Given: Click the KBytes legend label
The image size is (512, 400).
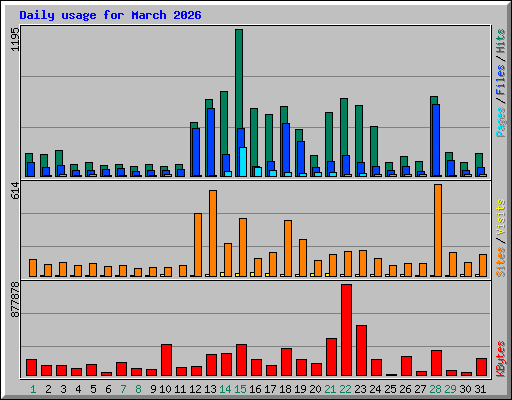Looking at the screenshot, I should pos(500,359).
